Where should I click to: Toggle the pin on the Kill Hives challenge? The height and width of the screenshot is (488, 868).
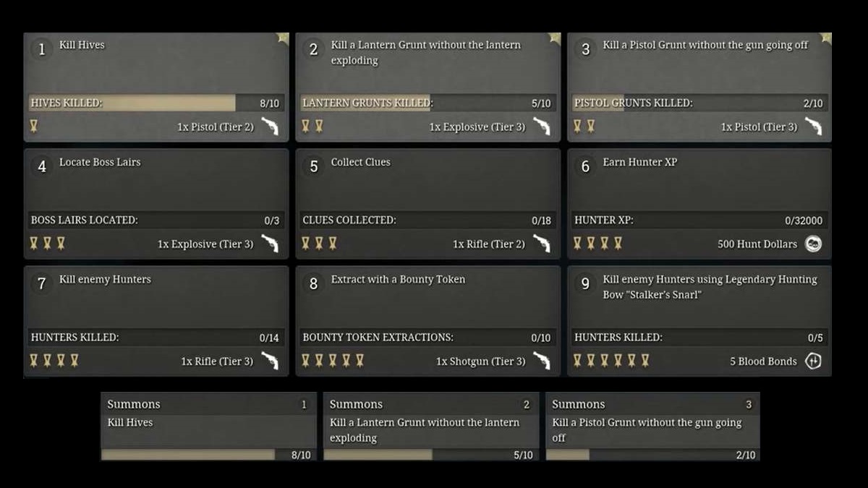[282, 38]
